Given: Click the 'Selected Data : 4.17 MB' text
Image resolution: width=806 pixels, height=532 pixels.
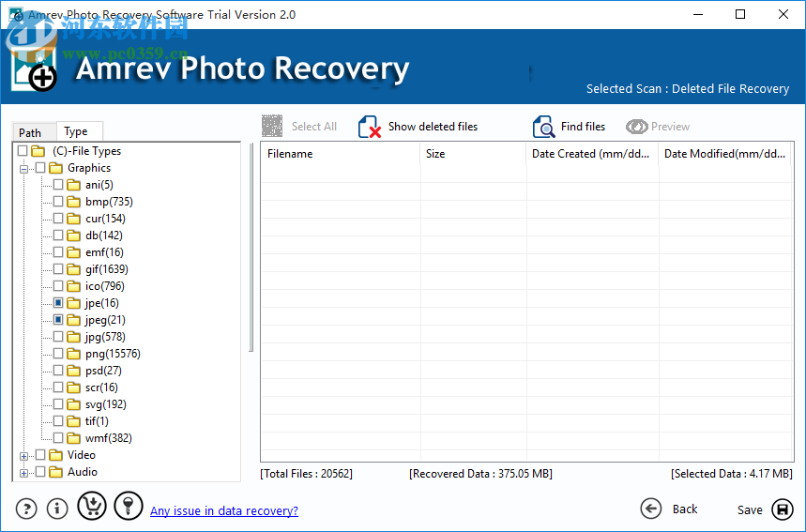Looking at the screenshot, I should [x=732, y=474].
